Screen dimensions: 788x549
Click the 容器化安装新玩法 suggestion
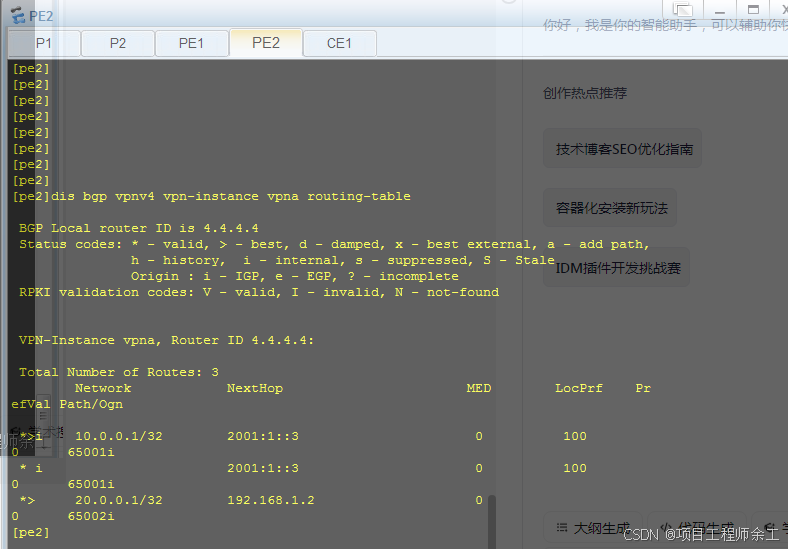pos(610,208)
